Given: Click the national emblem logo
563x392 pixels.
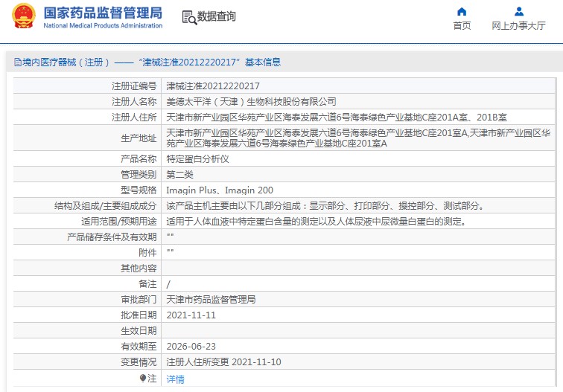Looking at the screenshot, I should tap(24, 16).
